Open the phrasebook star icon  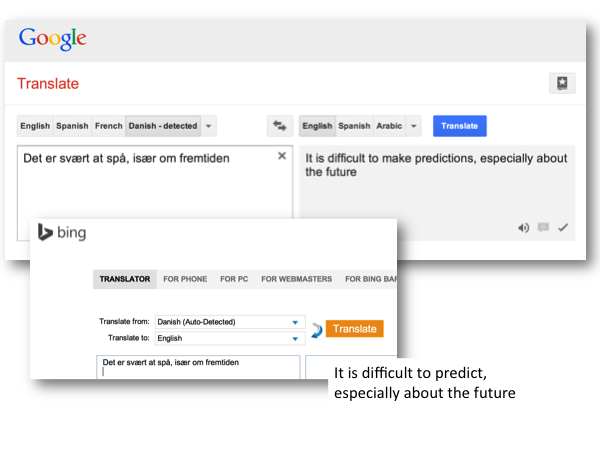563,84
